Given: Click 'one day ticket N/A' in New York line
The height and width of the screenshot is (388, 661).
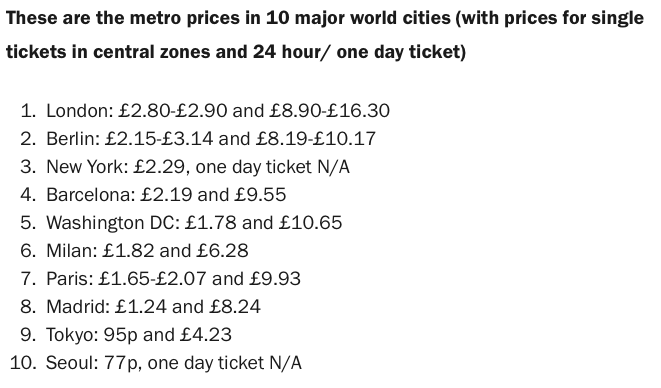Looking at the screenshot, I should click(x=273, y=167).
